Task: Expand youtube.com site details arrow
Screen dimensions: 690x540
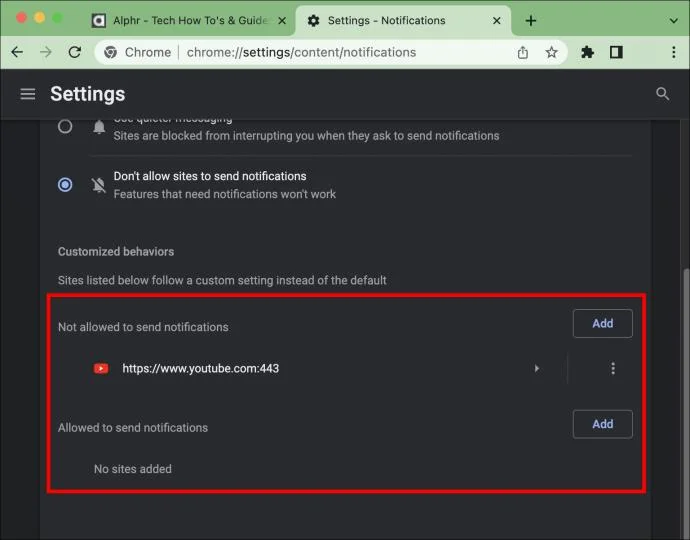Action: pos(537,369)
